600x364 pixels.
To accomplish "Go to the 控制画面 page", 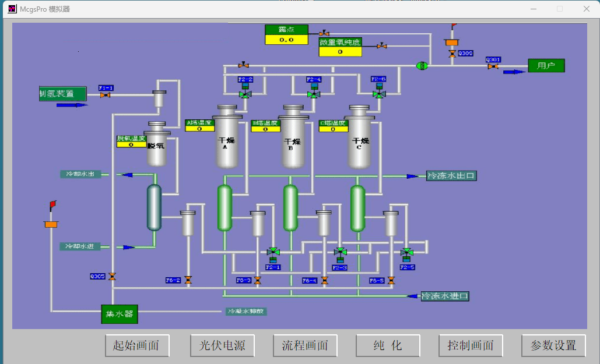I will (x=471, y=345).
